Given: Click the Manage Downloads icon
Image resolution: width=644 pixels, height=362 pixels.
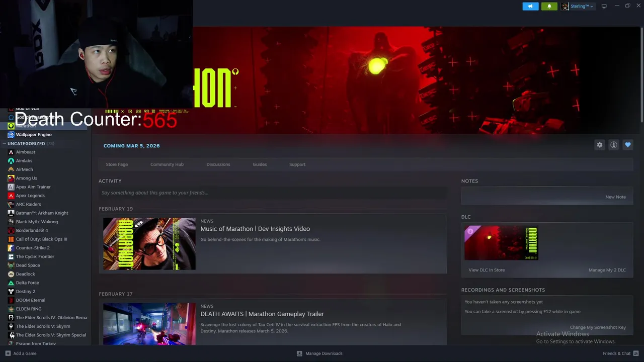Looking at the screenshot, I should tap(299, 353).
